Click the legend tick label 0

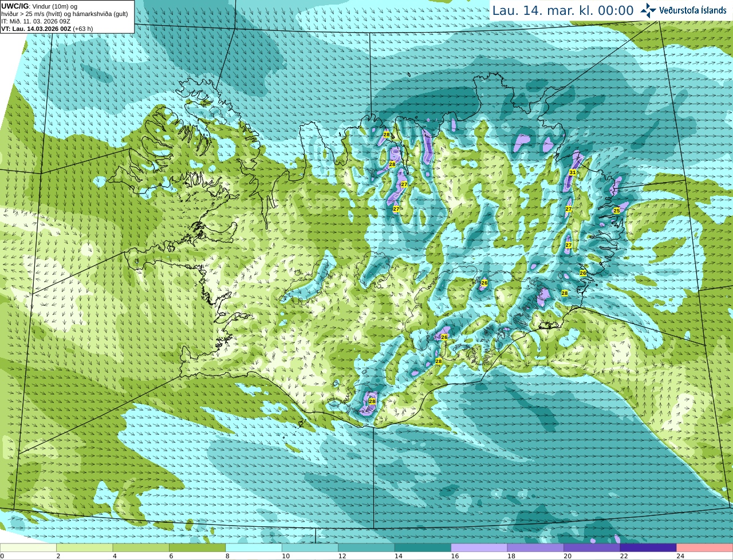(x=2, y=556)
